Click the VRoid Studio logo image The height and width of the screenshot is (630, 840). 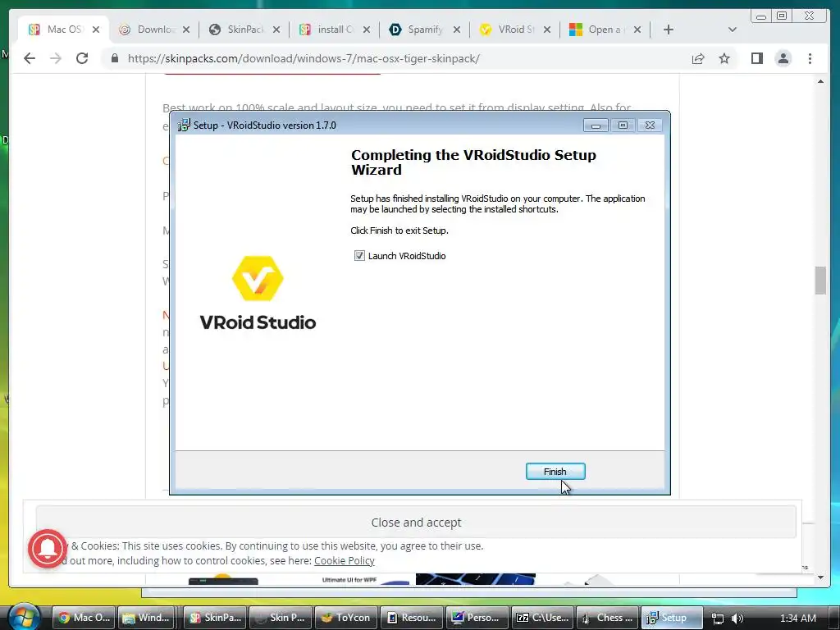258,293
